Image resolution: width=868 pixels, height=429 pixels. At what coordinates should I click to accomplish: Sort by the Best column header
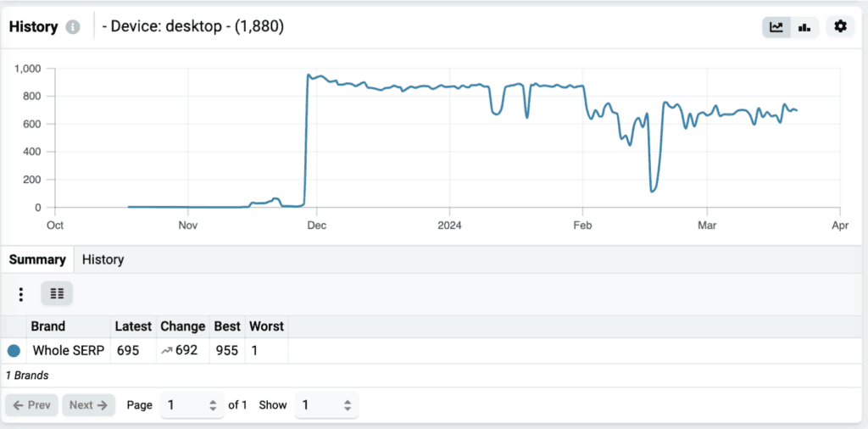point(227,326)
